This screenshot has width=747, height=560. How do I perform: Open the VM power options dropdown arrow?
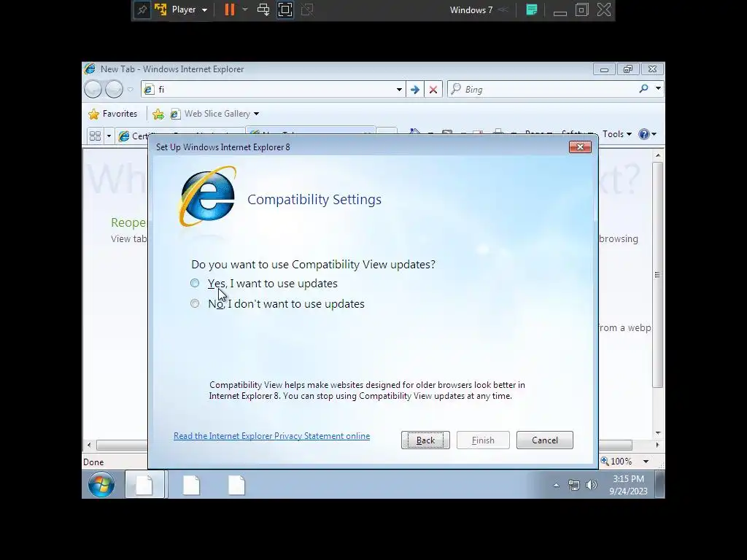coord(245,9)
